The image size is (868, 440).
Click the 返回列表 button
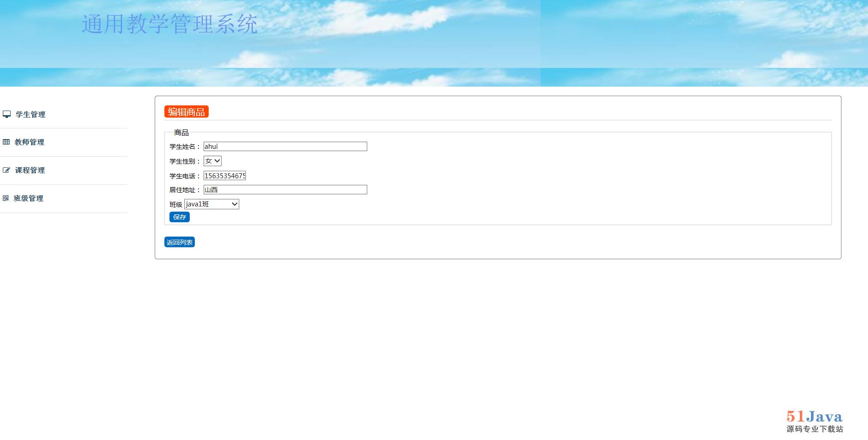180,242
